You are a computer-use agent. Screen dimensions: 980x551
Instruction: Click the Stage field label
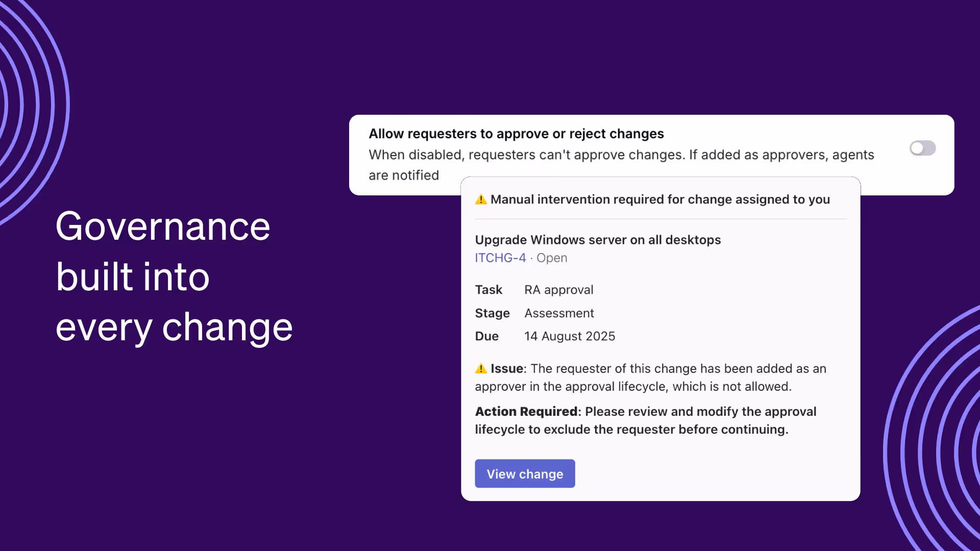click(492, 313)
